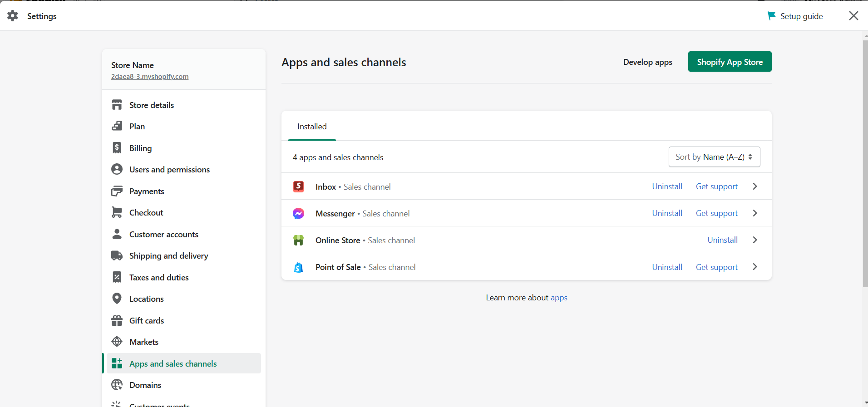Click the Settings gear icon
The height and width of the screenshot is (407, 868).
(x=13, y=16)
